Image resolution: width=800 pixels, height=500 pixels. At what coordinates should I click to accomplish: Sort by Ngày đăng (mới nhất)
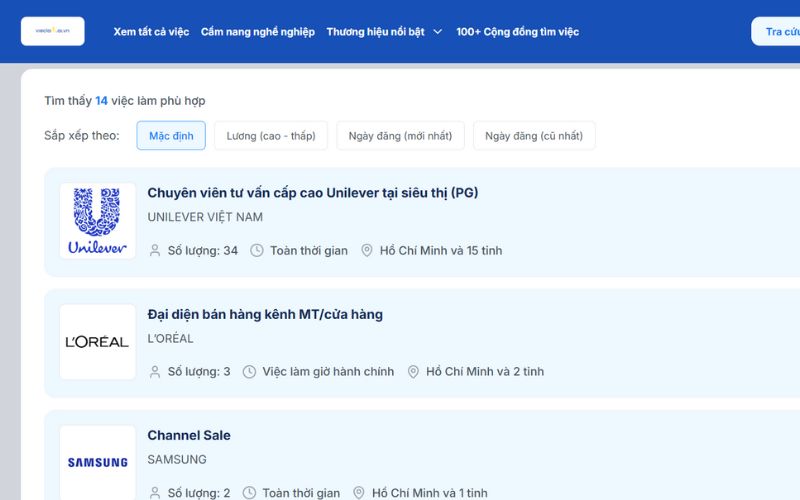401,136
